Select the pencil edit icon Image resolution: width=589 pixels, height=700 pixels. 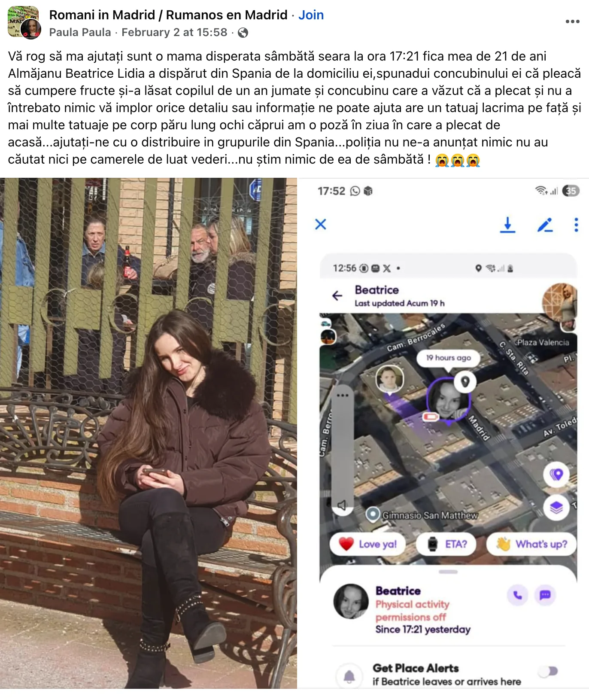[x=545, y=225]
